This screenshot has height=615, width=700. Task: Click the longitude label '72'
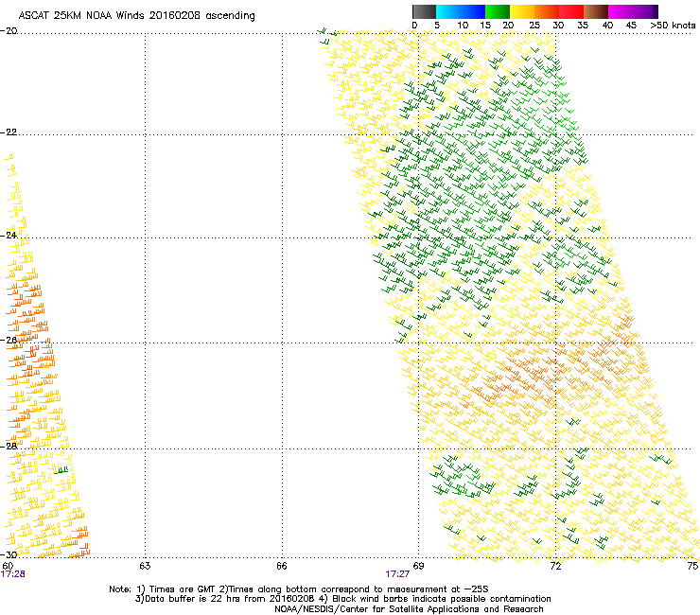tap(555, 566)
